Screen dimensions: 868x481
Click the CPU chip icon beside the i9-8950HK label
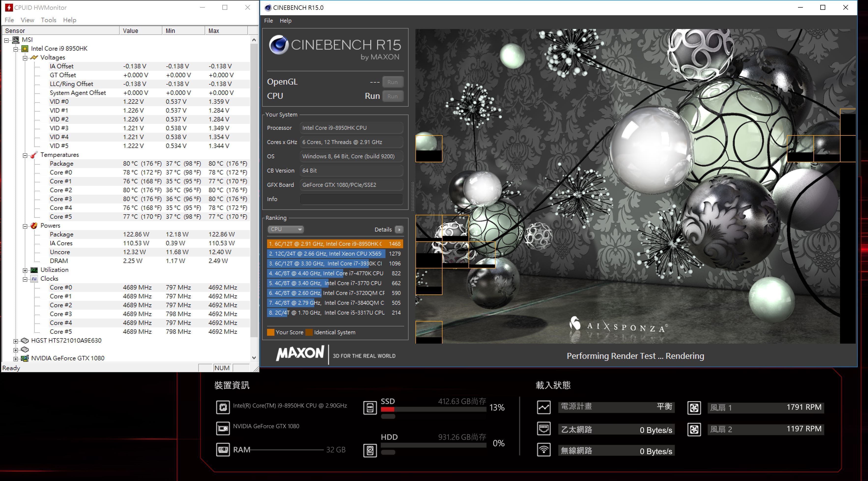[x=223, y=407]
